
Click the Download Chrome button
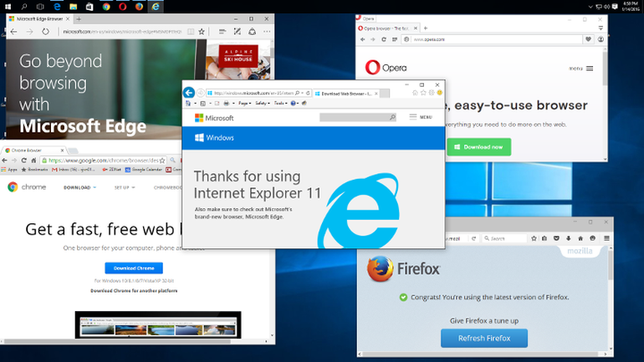(134, 268)
